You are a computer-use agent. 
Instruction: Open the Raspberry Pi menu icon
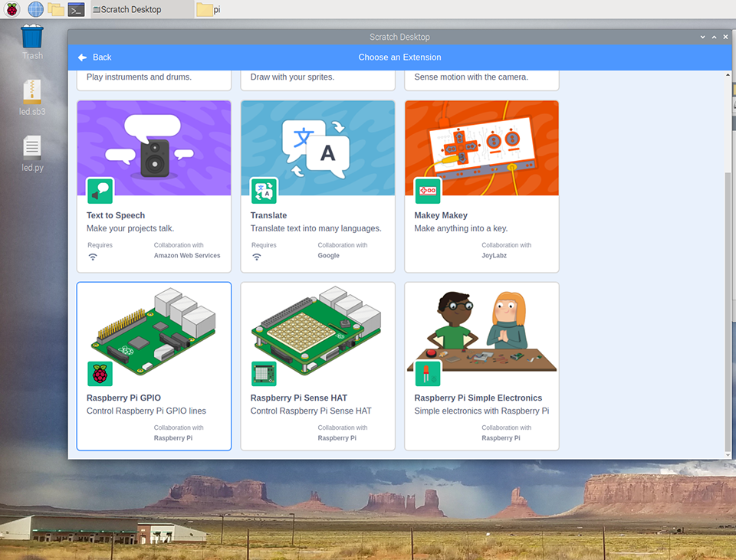pyautogui.click(x=11, y=9)
